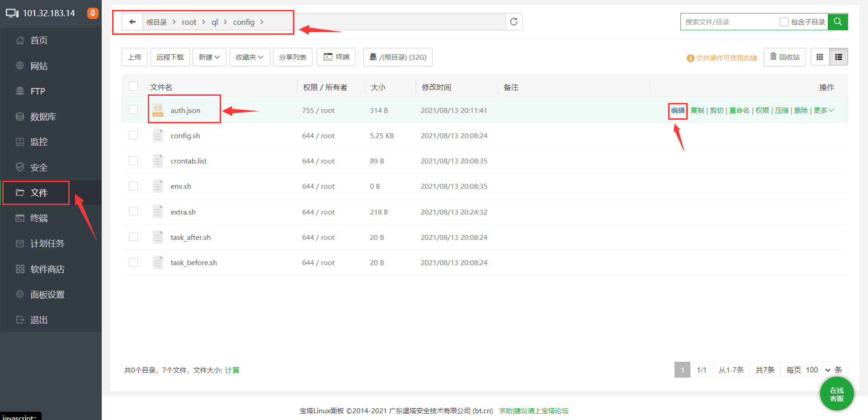Click the root breadcrumb segment

(189, 22)
